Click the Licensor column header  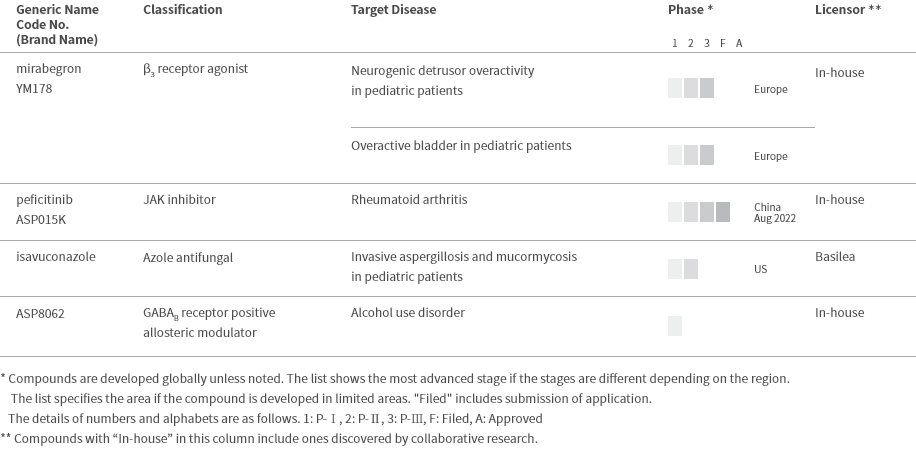click(847, 10)
